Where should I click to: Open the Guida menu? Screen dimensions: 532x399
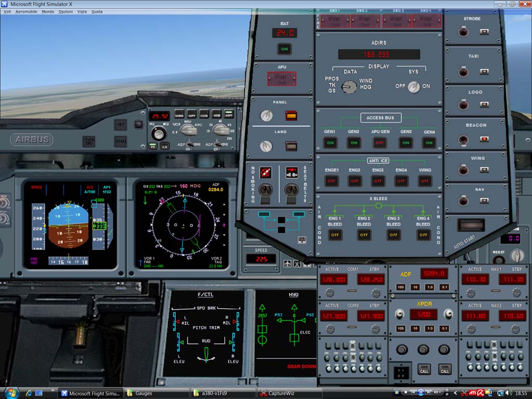pyautogui.click(x=97, y=11)
